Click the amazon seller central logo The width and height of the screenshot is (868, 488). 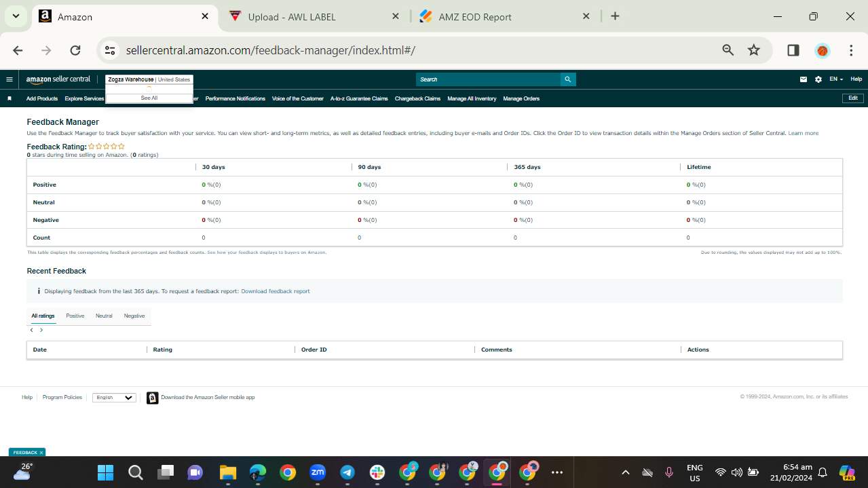point(58,79)
